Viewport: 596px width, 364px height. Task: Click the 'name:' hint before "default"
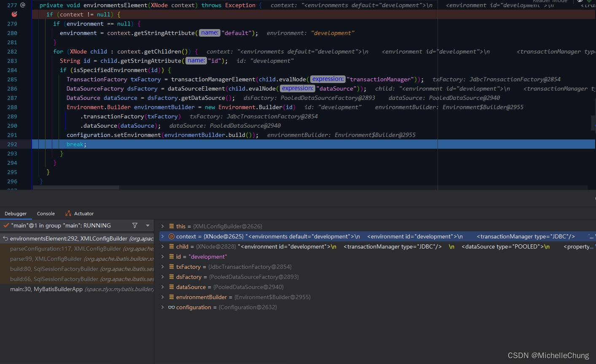coord(210,33)
